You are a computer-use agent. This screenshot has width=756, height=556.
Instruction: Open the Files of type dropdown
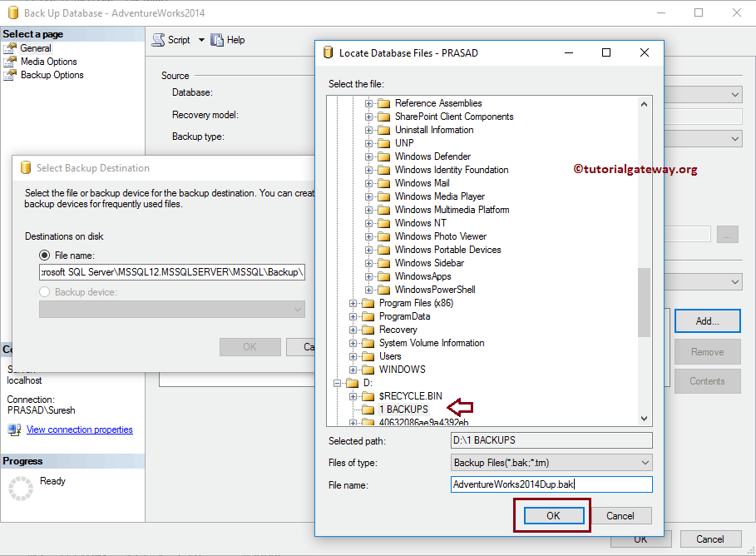tap(551, 463)
